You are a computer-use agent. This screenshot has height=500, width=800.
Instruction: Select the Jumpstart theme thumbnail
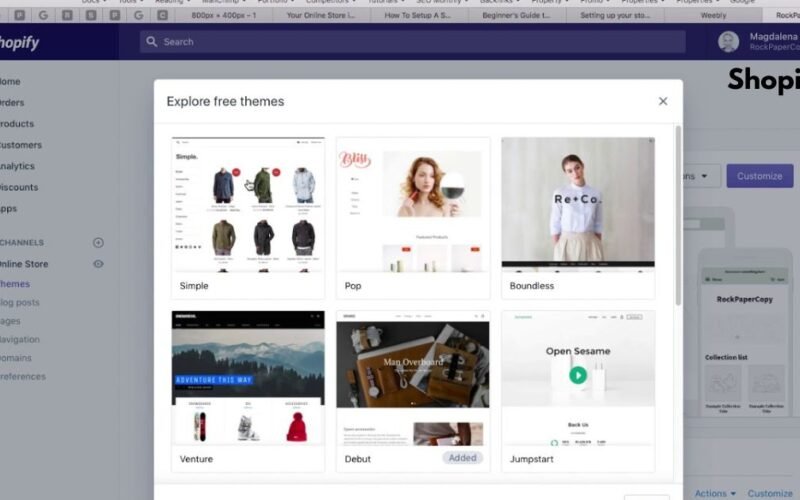(578, 378)
